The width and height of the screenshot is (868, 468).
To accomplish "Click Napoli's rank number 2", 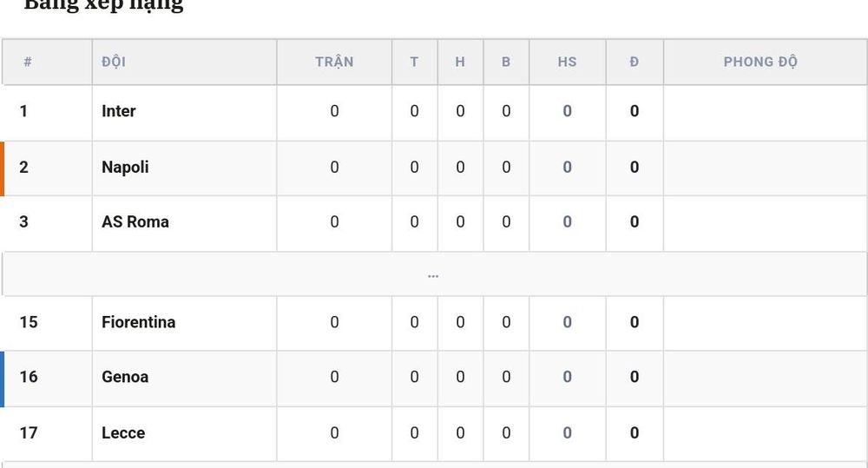I will tap(23, 168).
